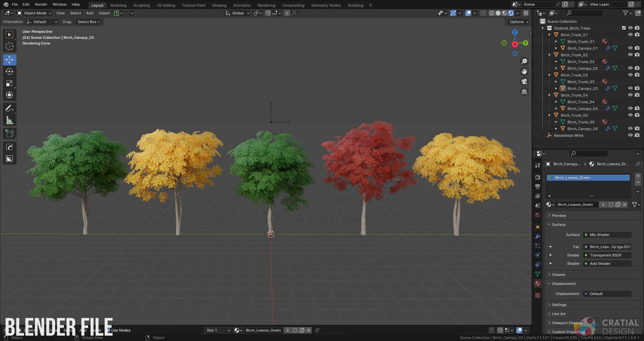Click the Z axis on navigation gizmo
The image size is (644, 341).
click(x=515, y=33)
